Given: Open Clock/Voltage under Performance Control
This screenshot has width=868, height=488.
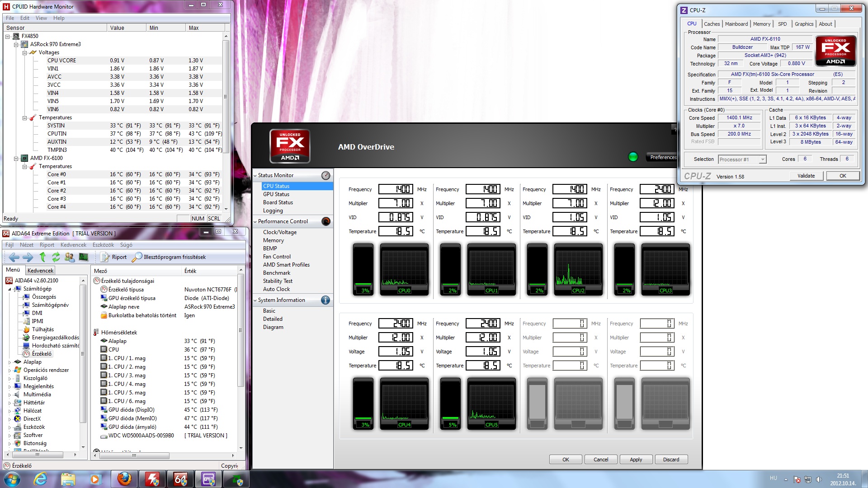Looking at the screenshot, I should tap(280, 232).
